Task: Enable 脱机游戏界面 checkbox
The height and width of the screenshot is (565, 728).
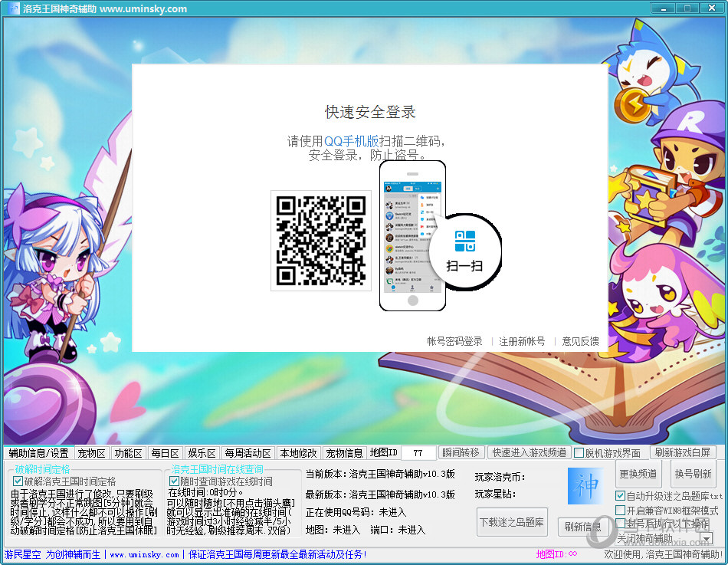Action: [579, 453]
